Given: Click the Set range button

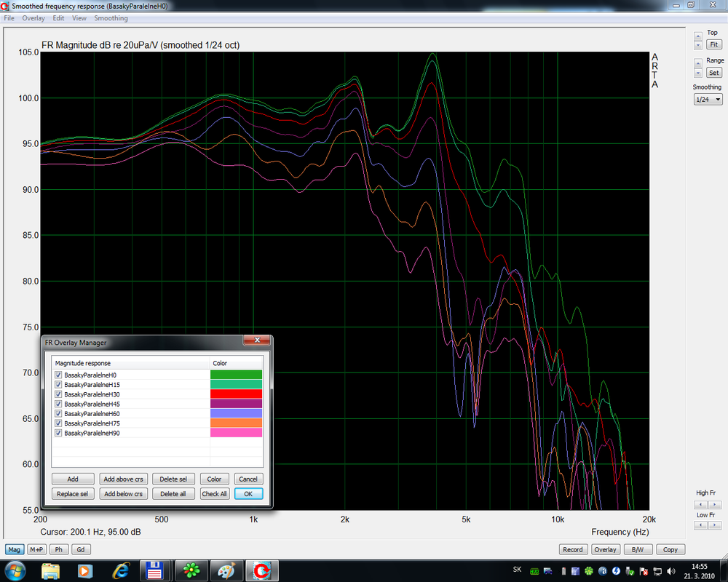Looking at the screenshot, I should (x=714, y=73).
